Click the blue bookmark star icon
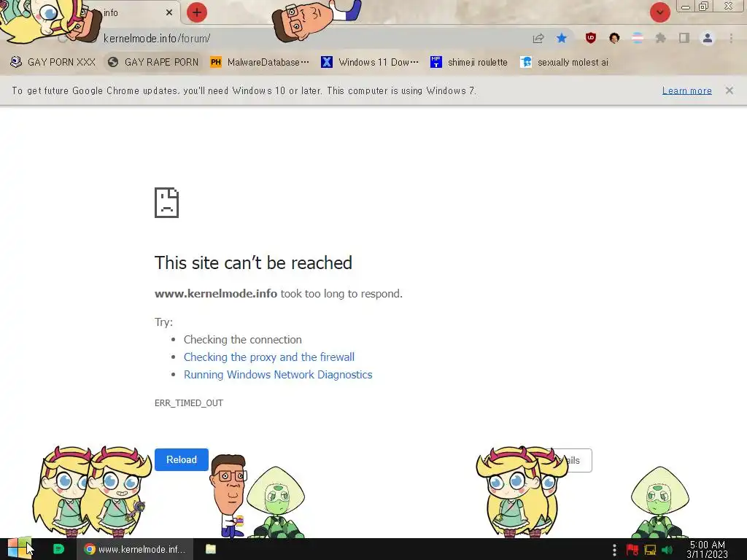747x560 pixels. click(x=562, y=38)
